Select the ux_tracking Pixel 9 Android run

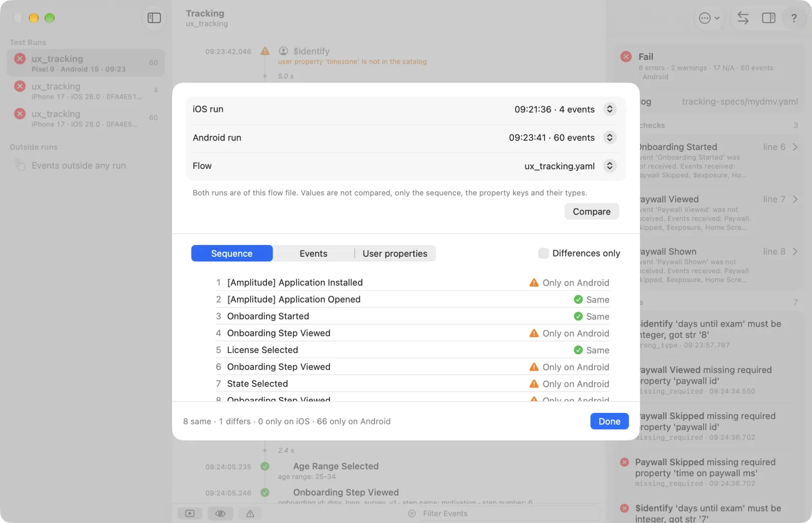click(x=86, y=63)
